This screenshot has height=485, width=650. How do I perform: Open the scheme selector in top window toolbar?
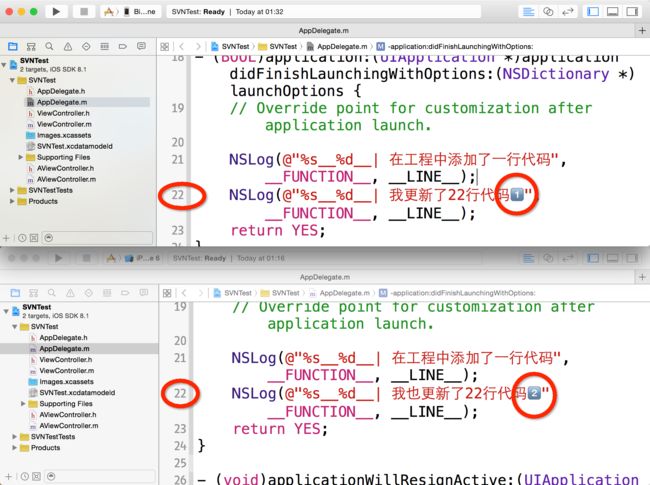[131, 12]
